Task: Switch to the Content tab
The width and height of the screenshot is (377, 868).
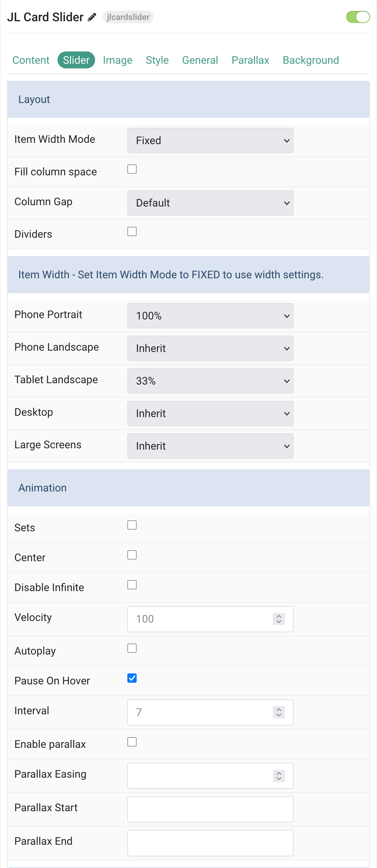Action: point(31,60)
